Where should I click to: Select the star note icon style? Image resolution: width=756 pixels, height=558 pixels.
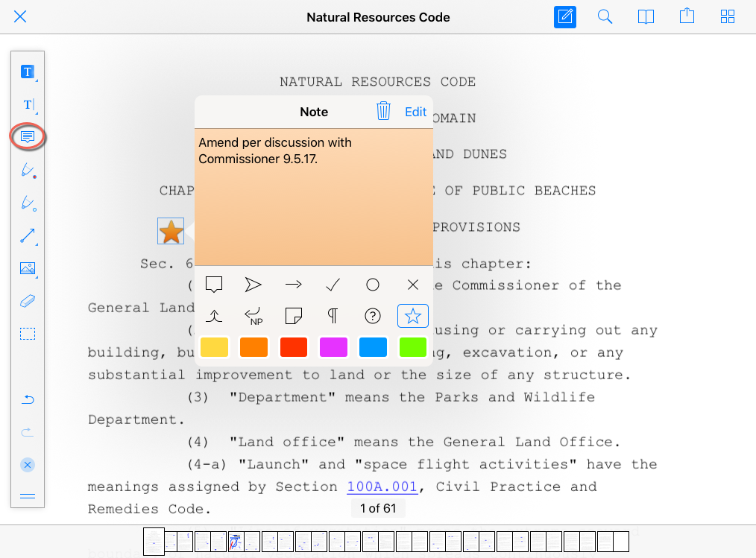point(413,316)
